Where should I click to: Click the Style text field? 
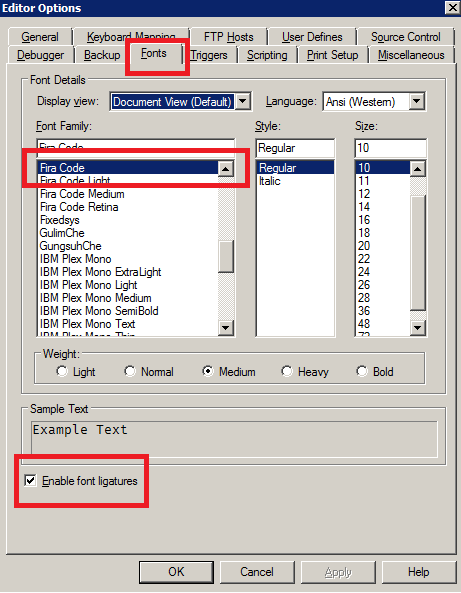tap(295, 148)
